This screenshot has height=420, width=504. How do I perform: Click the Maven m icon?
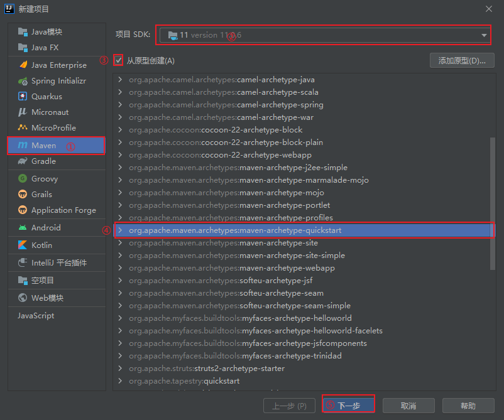(23, 145)
